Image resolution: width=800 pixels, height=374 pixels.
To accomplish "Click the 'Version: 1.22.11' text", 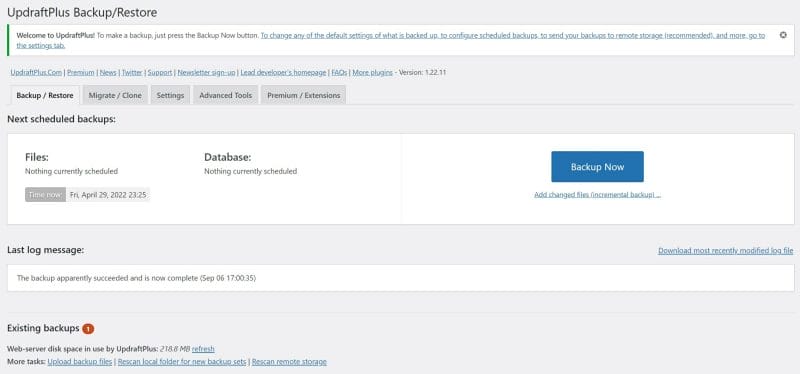I will [422, 72].
